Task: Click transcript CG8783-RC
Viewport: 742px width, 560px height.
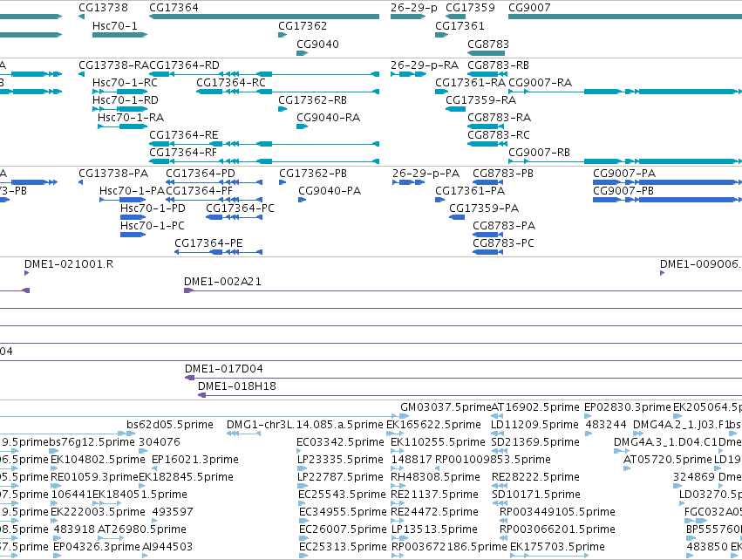Action: click(x=486, y=144)
